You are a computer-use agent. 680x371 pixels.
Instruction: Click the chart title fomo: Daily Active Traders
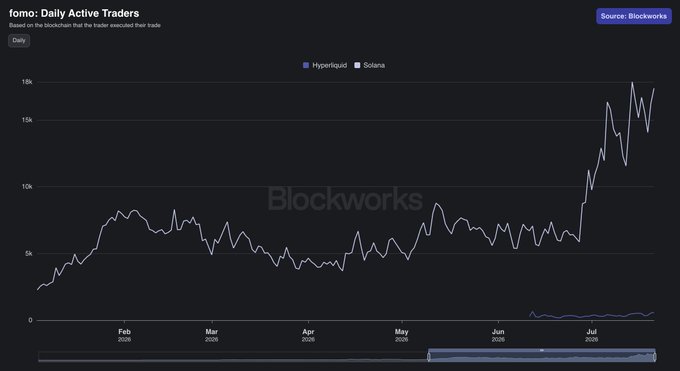[74, 13]
